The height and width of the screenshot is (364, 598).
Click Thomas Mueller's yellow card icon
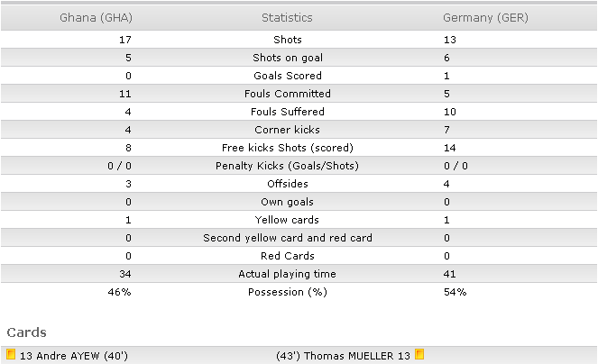(419, 354)
